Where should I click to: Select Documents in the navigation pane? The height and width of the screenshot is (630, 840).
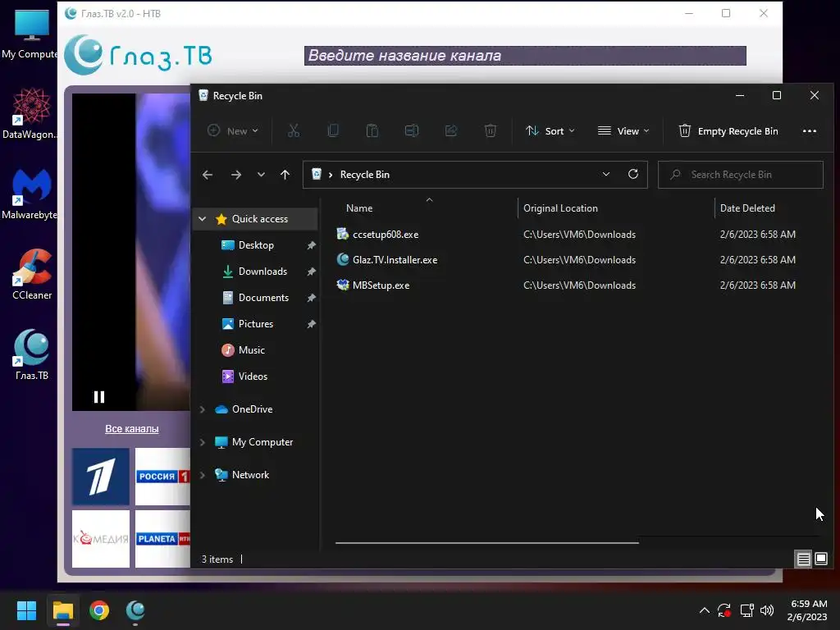(263, 297)
